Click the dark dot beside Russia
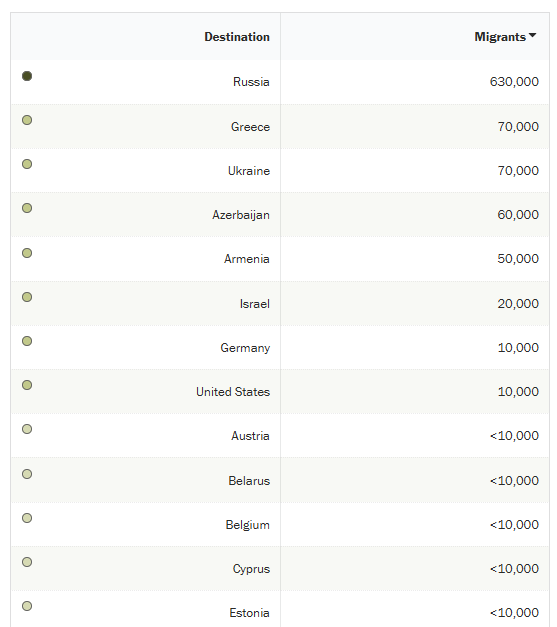 27,76
